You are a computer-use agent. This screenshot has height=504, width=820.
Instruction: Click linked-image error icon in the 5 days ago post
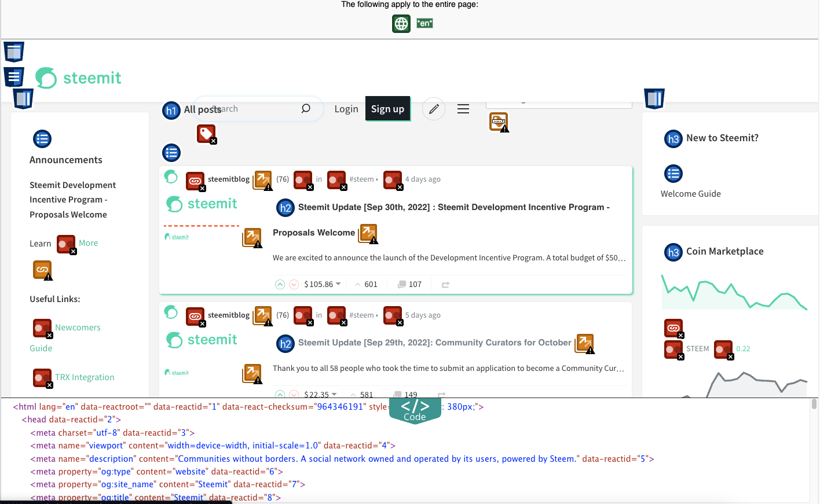196,318
